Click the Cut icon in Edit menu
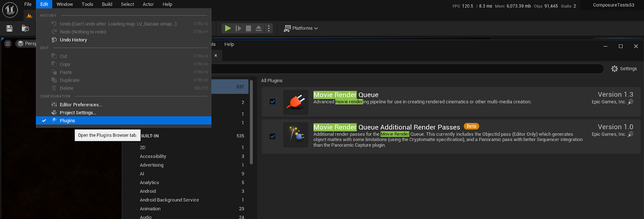This screenshot has width=644, height=219. tap(54, 56)
